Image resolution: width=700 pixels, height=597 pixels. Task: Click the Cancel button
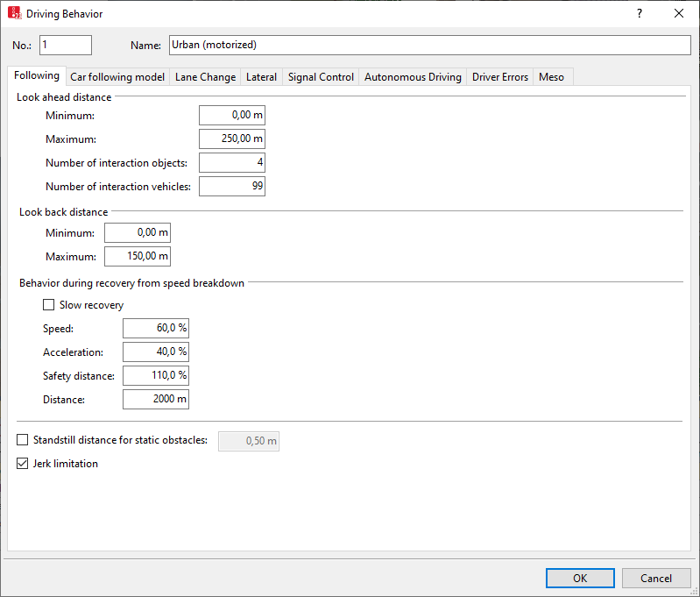coord(655,579)
